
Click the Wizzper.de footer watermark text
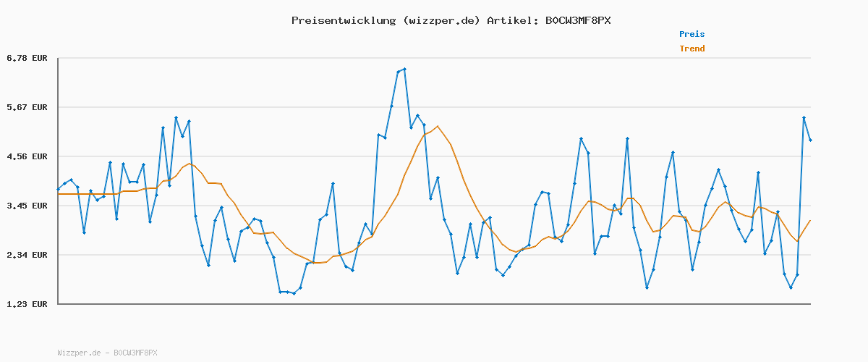pos(107,353)
